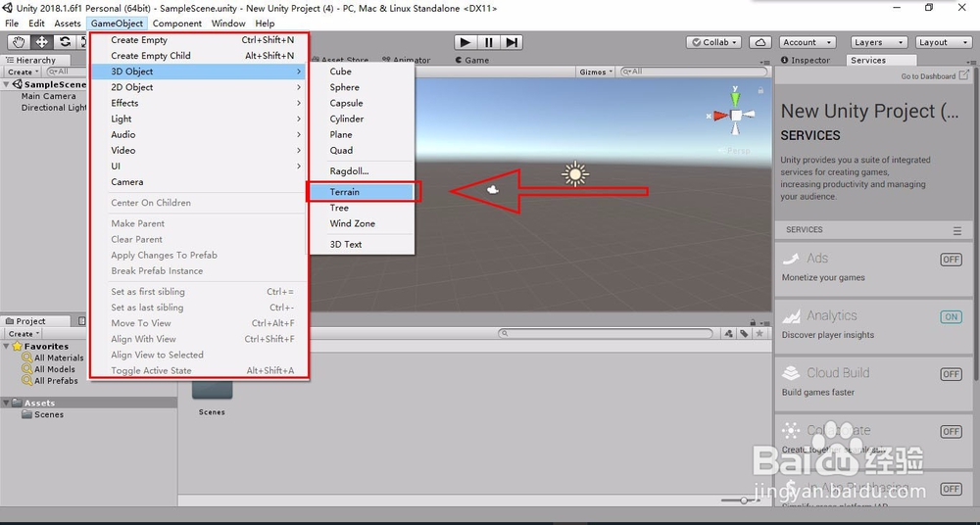The height and width of the screenshot is (525, 980).
Task: Toggle the Ads OFF switch
Action: tap(951, 260)
